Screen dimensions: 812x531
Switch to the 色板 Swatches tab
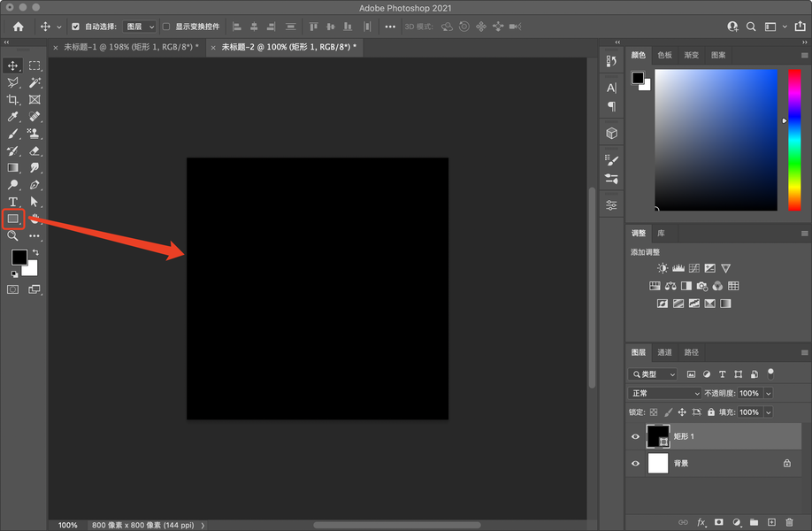click(x=664, y=55)
